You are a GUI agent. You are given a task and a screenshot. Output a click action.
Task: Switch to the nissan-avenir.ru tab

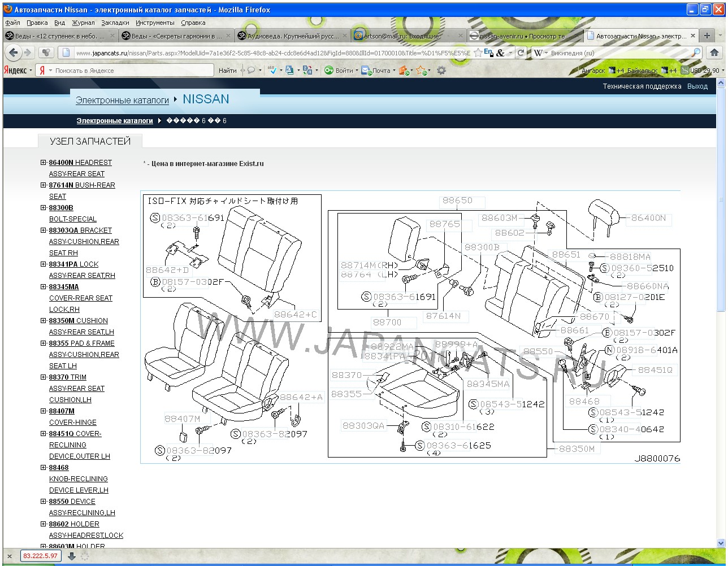tap(526, 36)
